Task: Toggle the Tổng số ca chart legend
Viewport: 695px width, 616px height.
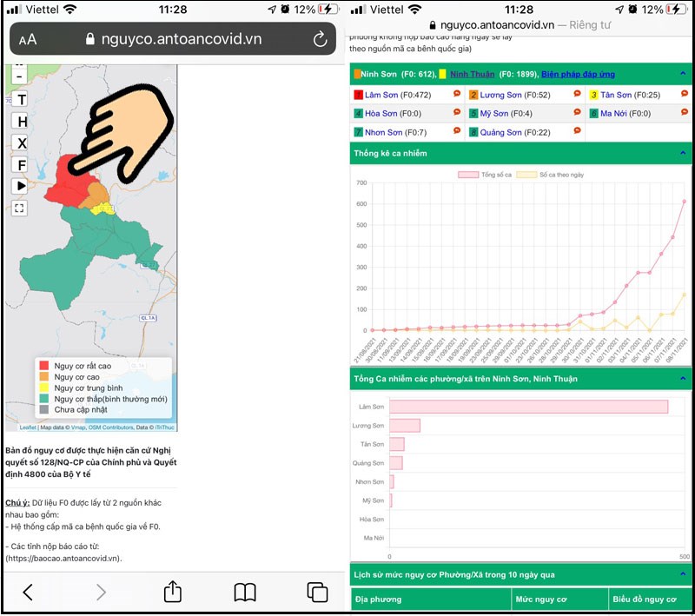Action: point(485,175)
